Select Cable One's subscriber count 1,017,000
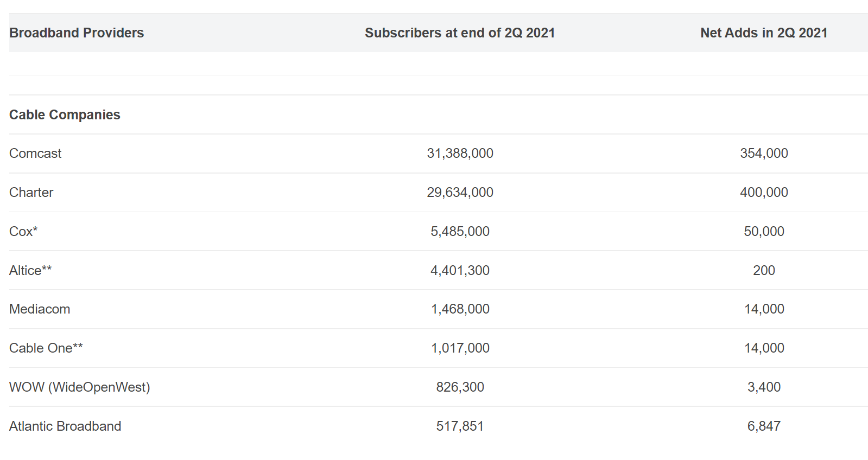This screenshot has width=868, height=460. click(460, 348)
